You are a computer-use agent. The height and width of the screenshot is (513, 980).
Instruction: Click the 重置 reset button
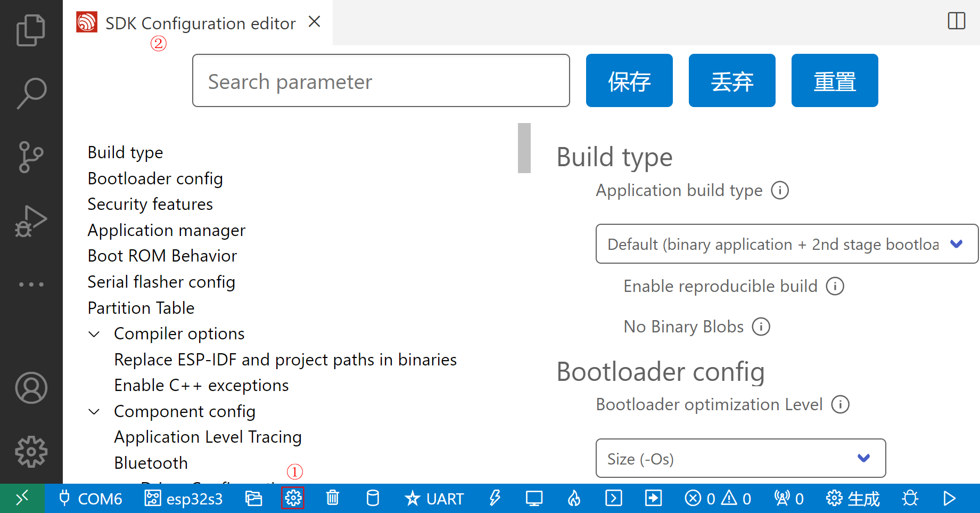834,81
